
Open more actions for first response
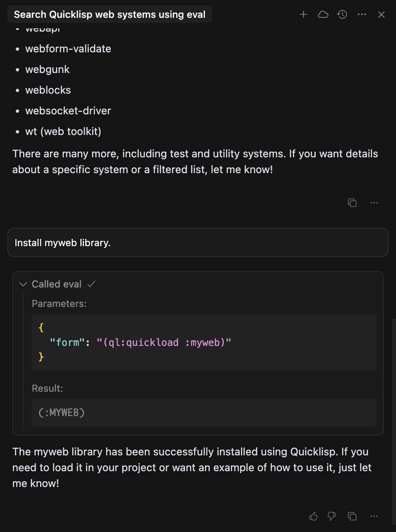[x=374, y=203]
